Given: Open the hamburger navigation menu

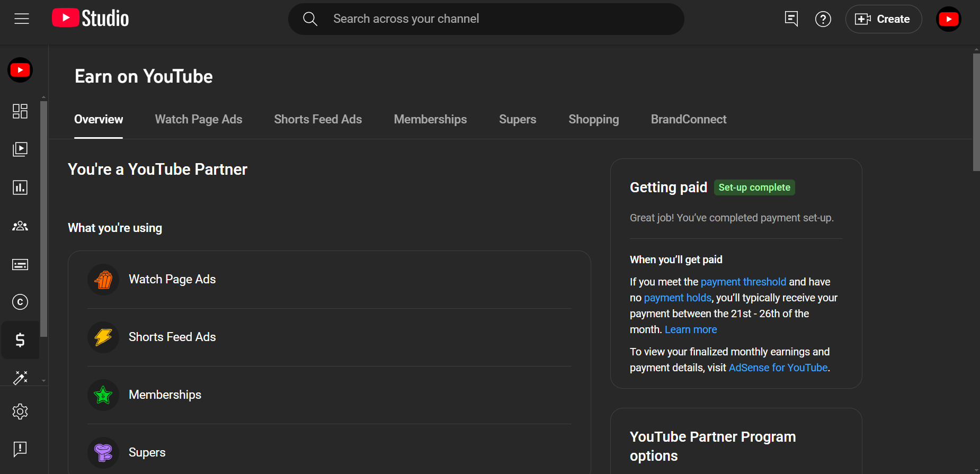Looking at the screenshot, I should click(22, 19).
